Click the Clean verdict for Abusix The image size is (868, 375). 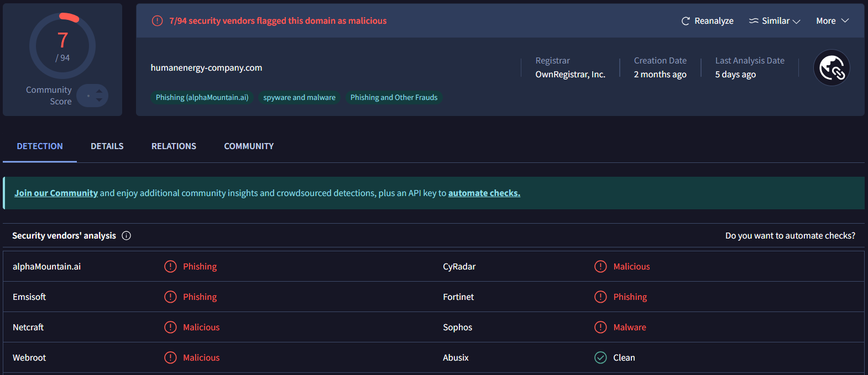point(624,358)
